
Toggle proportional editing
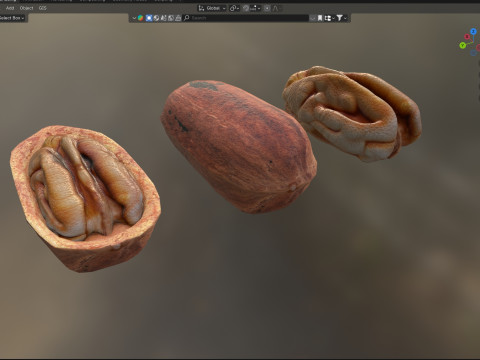pyautogui.click(x=267, y=8)
